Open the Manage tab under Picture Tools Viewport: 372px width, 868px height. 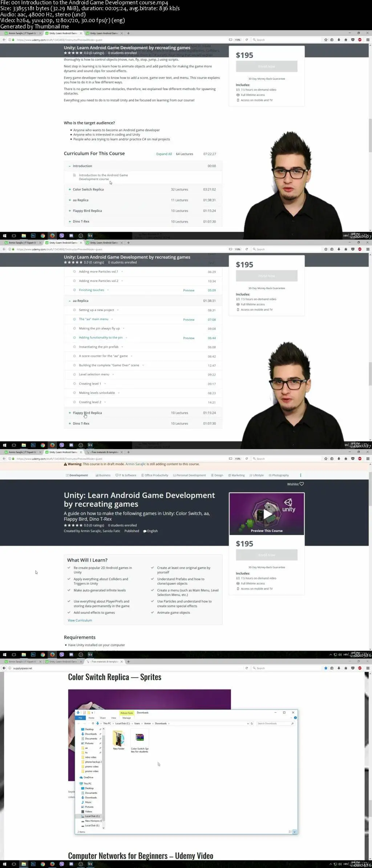[x=127, y=718]
